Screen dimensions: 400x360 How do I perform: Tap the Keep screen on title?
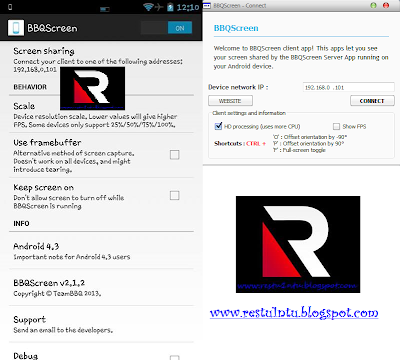43,187
